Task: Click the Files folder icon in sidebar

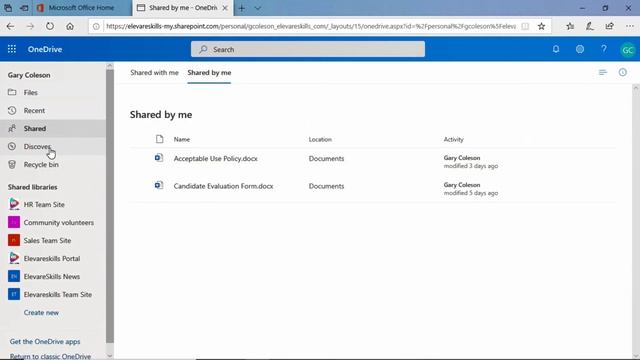Action: point(12,92)
